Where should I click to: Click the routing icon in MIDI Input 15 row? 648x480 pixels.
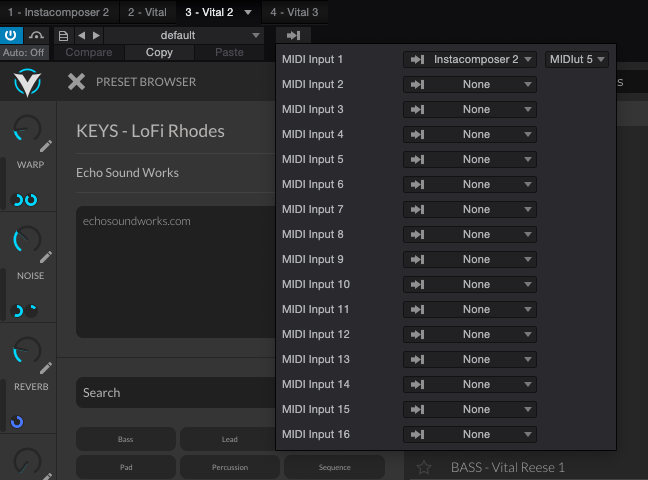[417, 410]
